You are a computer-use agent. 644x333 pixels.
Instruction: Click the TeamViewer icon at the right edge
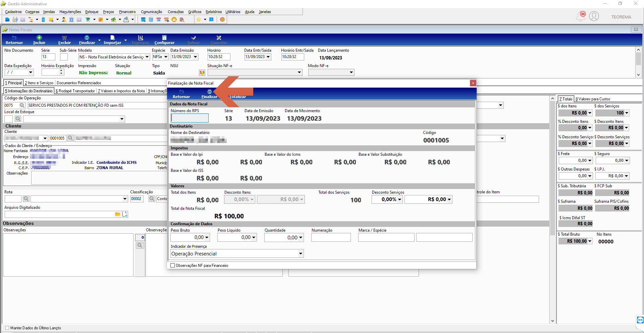pyautogui.click(x=640, y=320)
